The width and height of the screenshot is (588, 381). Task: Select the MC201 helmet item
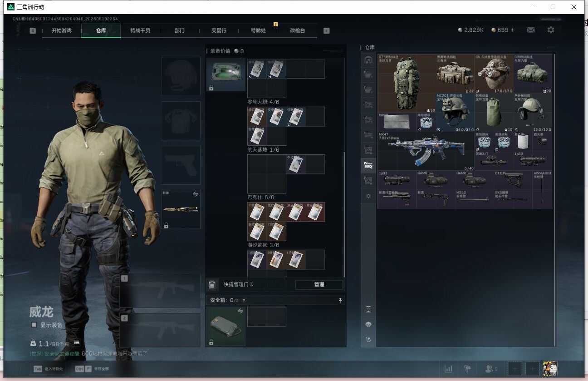[455, 113]
